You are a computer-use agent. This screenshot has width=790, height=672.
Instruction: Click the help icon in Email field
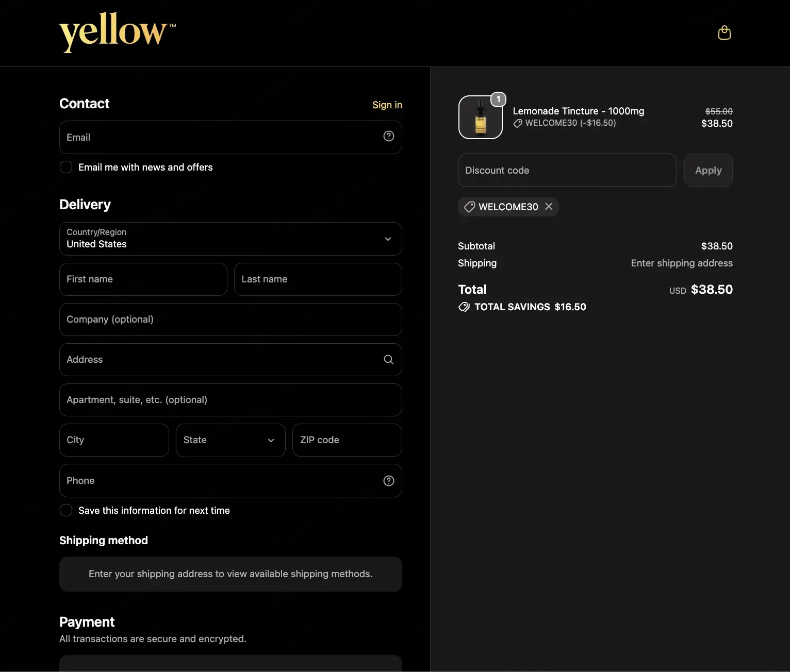point(389,136)
